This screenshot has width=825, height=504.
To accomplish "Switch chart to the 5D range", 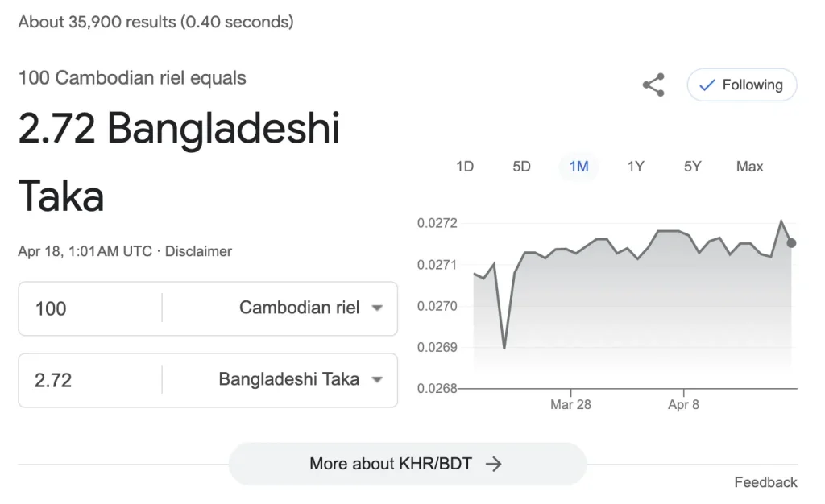I will tap(521, 167).
